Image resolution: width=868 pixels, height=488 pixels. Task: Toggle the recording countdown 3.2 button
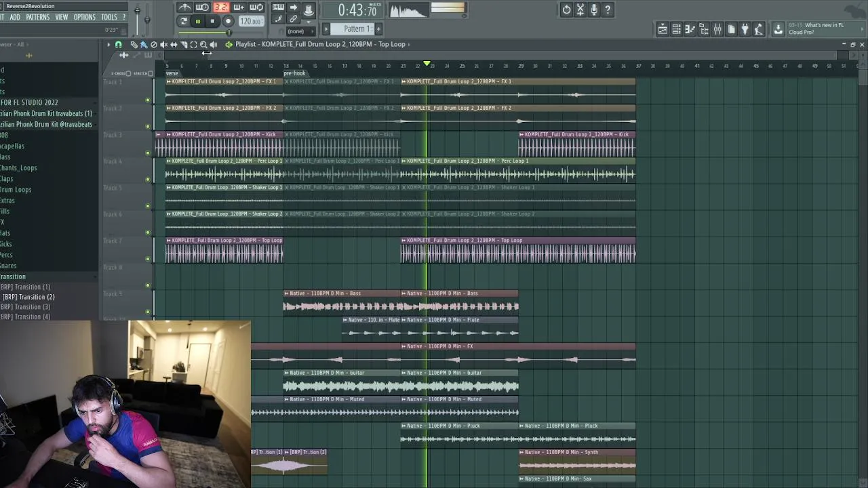point(220,7)
